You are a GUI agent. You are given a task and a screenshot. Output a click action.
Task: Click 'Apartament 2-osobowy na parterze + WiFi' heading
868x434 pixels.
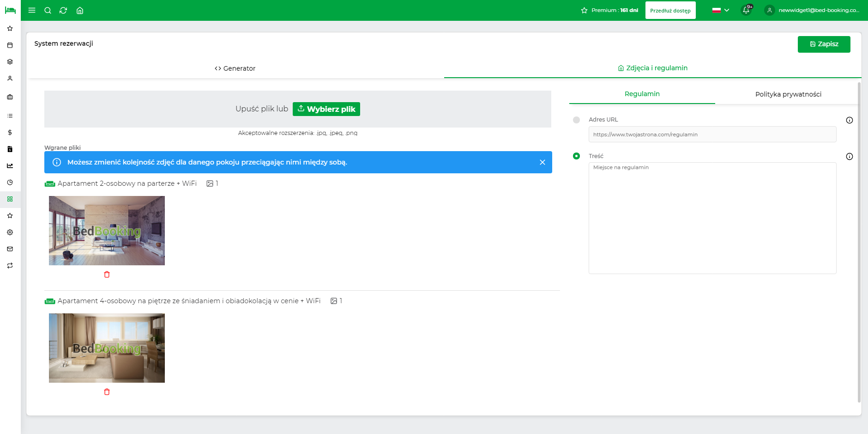127,183
